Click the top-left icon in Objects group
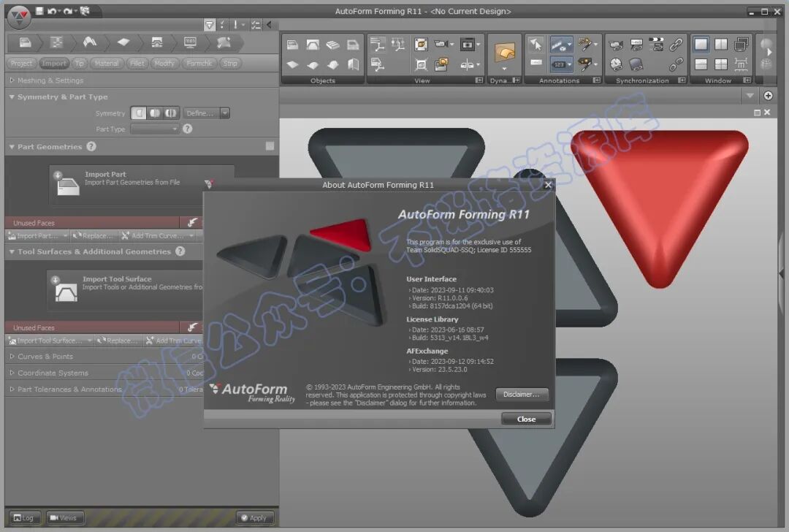The image size is (789, 532). tap(292, 45)
